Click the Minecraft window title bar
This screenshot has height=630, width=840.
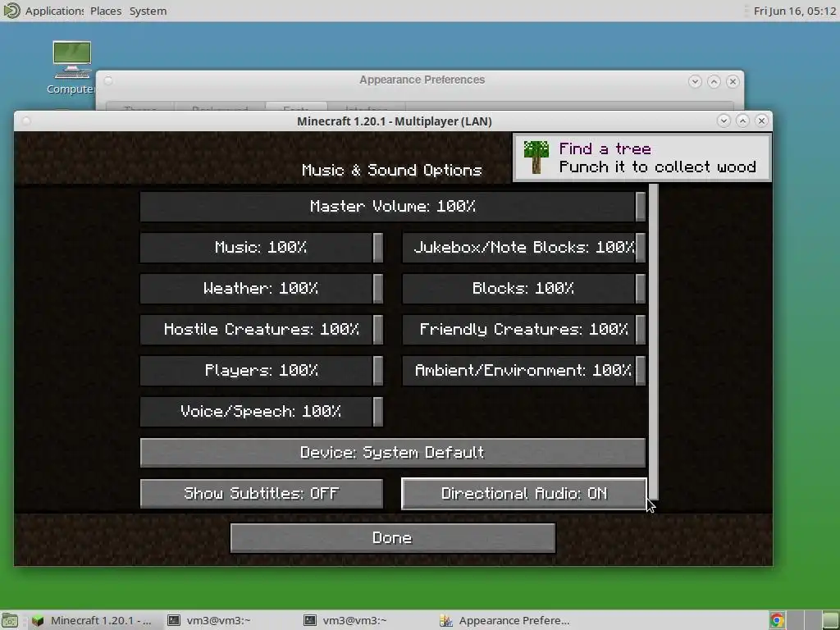coord(395,121)
